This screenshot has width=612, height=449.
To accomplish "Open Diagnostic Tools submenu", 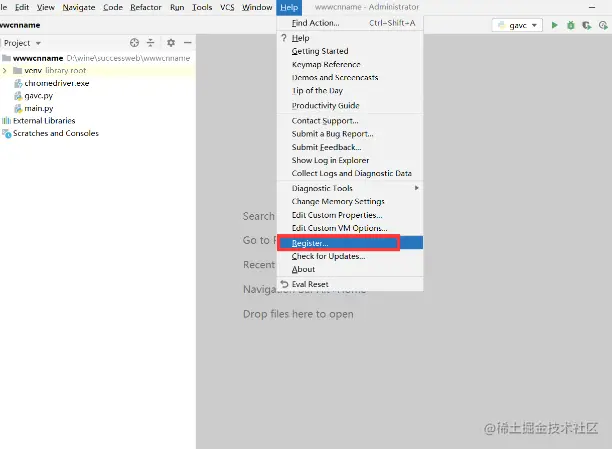I will point(350,188).
